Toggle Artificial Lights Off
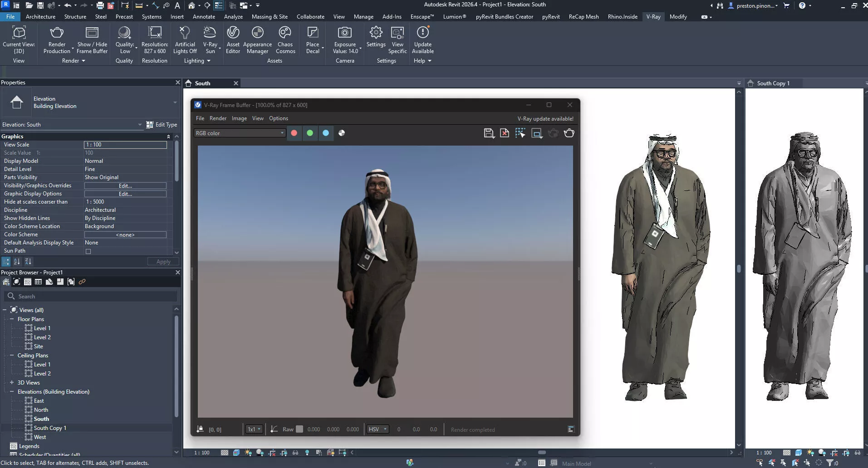 185,40
